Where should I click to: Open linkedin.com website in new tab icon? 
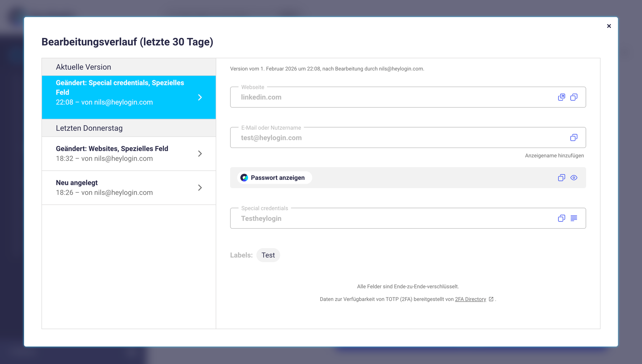point(561,97)
